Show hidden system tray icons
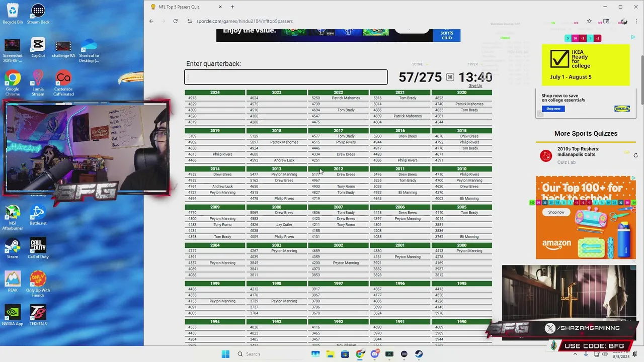The image size is (644, 362). (575, 354)
